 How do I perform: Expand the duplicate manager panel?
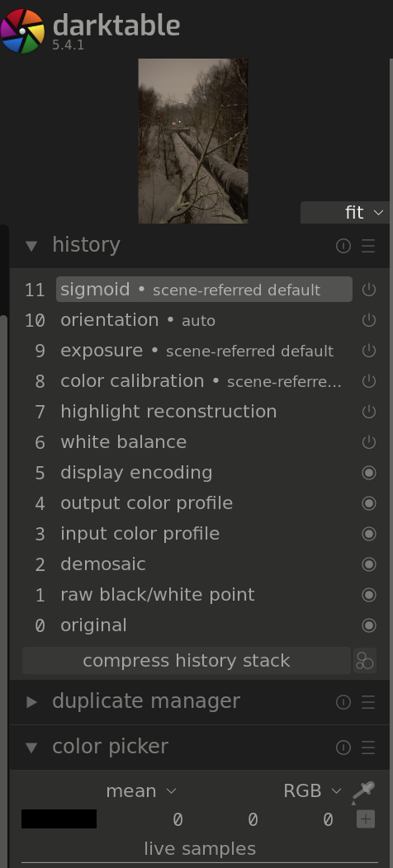click(32, 702)
